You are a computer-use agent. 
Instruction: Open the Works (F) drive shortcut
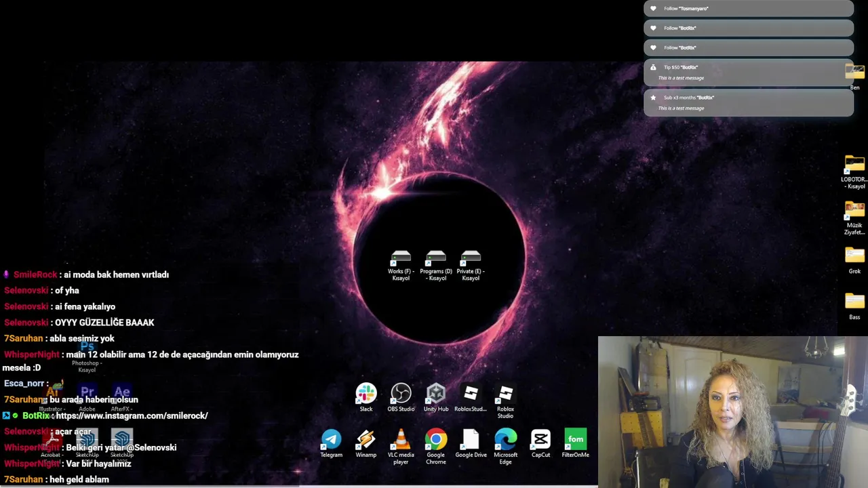pos(401,266)
